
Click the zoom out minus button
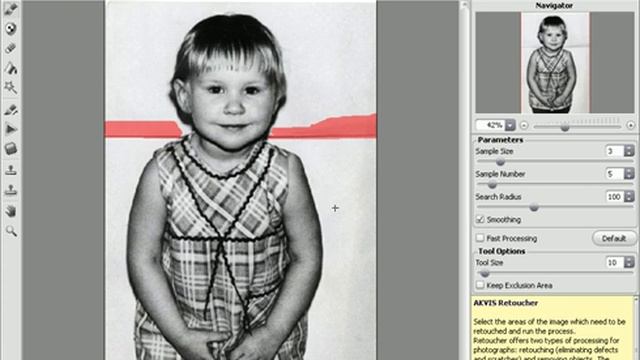pos(524,126)
